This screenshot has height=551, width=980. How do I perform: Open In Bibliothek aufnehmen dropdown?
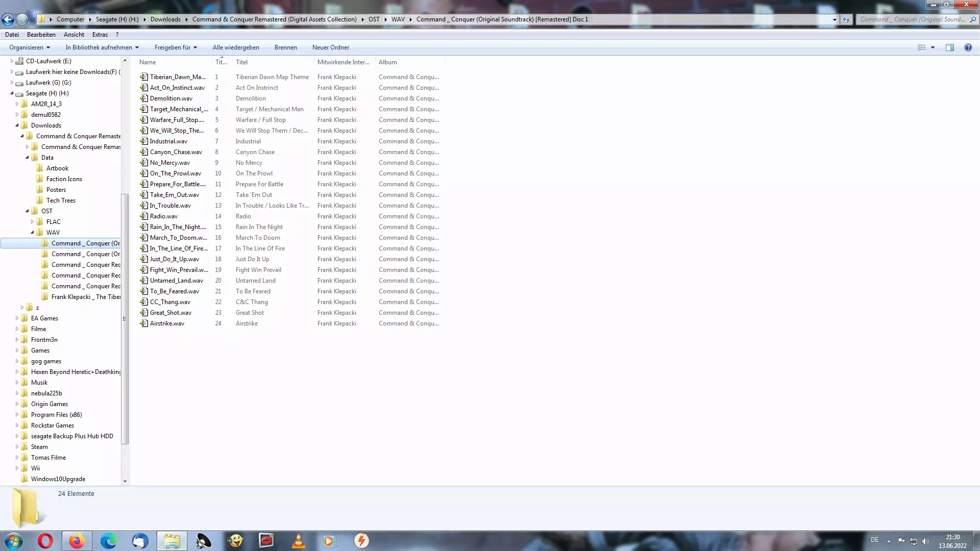pos(102,47)
